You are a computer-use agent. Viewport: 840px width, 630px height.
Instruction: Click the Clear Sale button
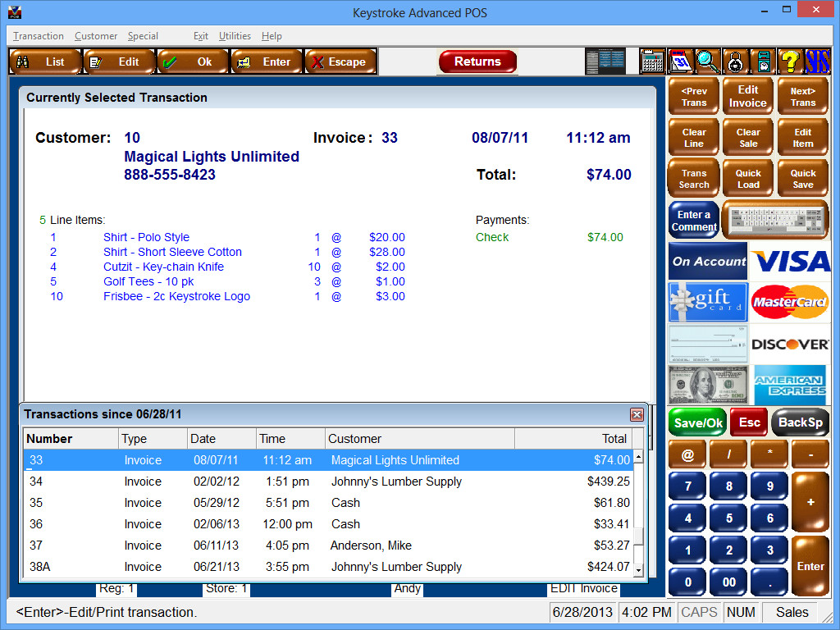[748, 138]
